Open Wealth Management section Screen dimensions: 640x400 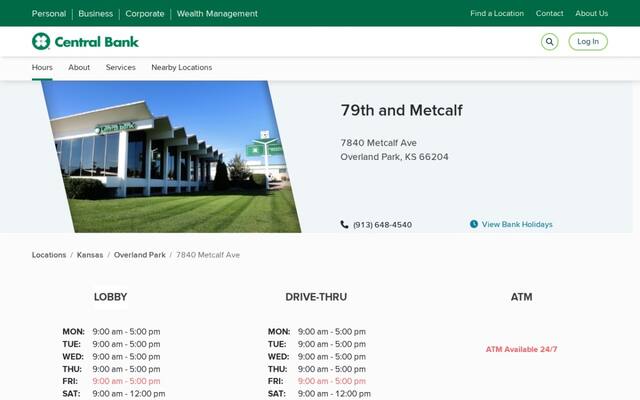tap(217, 13)
